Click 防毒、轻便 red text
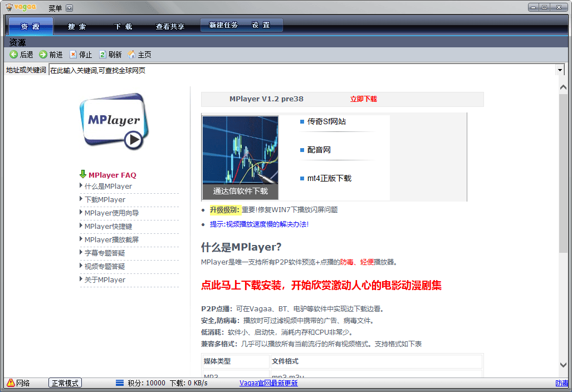Screen dimensions: 572x392 [357, 262]
